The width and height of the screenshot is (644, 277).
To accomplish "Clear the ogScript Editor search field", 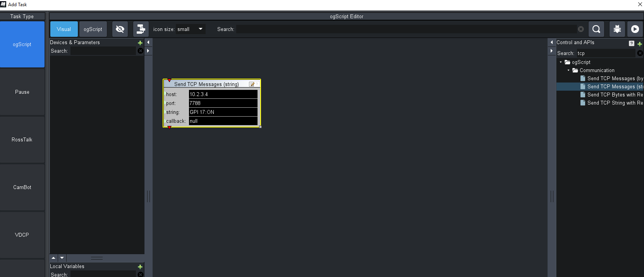I will [x=581, y=29].
